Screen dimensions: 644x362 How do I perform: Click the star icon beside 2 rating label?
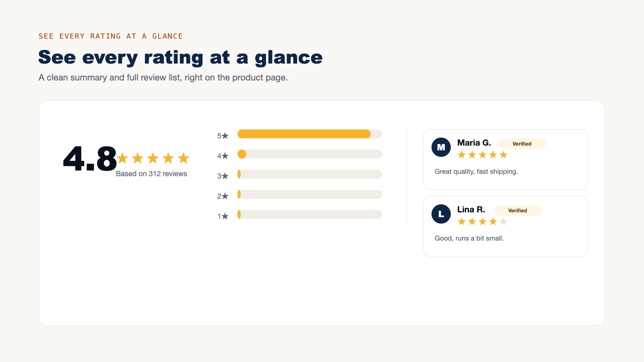(x=225, y=196)
